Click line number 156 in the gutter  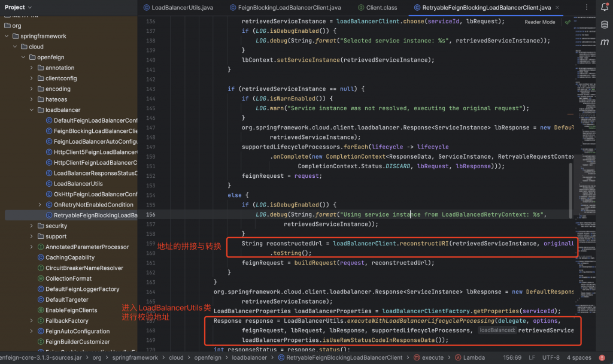(x=150, y=215)
